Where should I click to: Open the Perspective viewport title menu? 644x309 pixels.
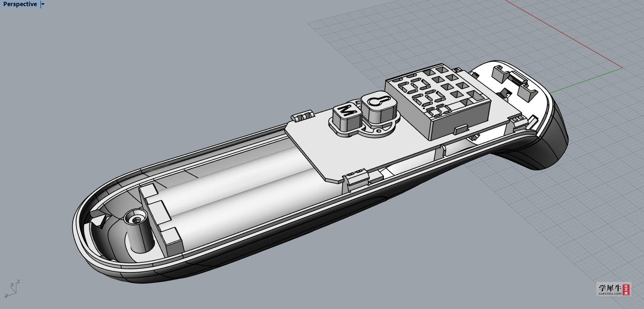(x=20, y=4)
